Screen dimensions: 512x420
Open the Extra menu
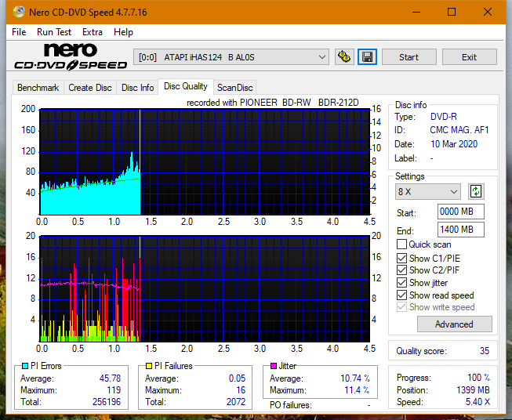pyautogui.click(x=93, y=32)
